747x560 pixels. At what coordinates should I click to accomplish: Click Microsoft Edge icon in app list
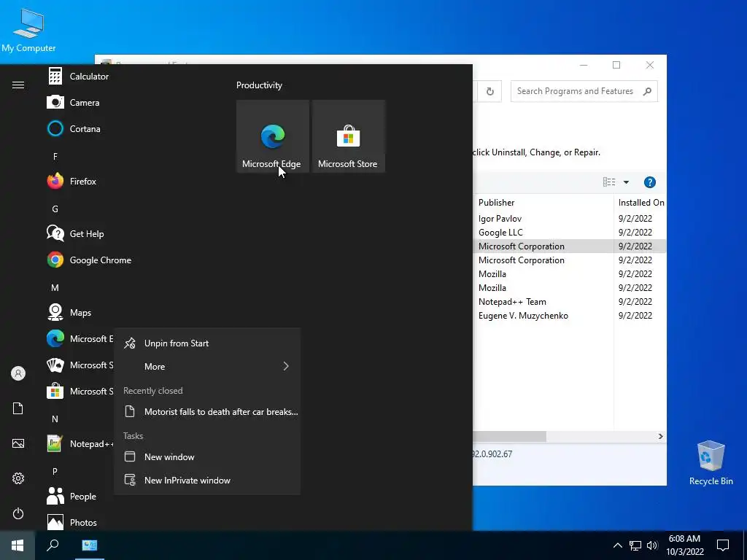(55, 338)
